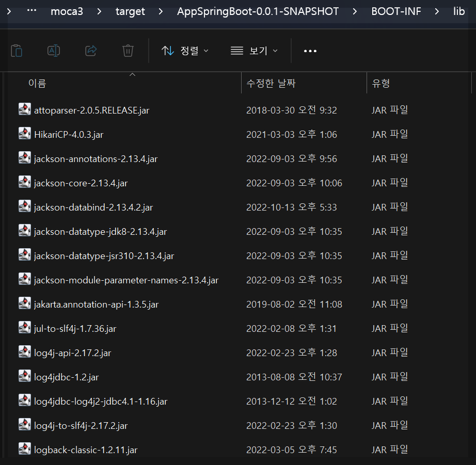Screen dimensions: 476x465
Task: Select jul-to-slf4j-1.7.36.jar jar icon
Action: 25,328
